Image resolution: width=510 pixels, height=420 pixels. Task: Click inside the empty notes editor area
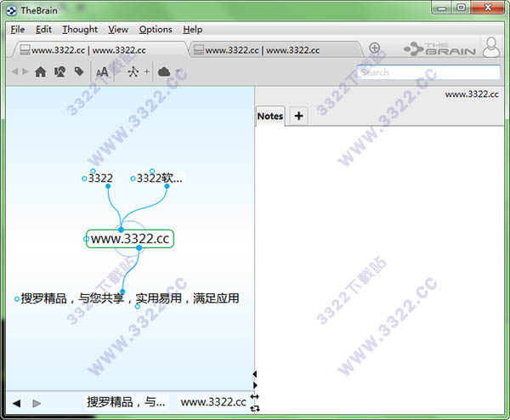[x=380, y=270]
